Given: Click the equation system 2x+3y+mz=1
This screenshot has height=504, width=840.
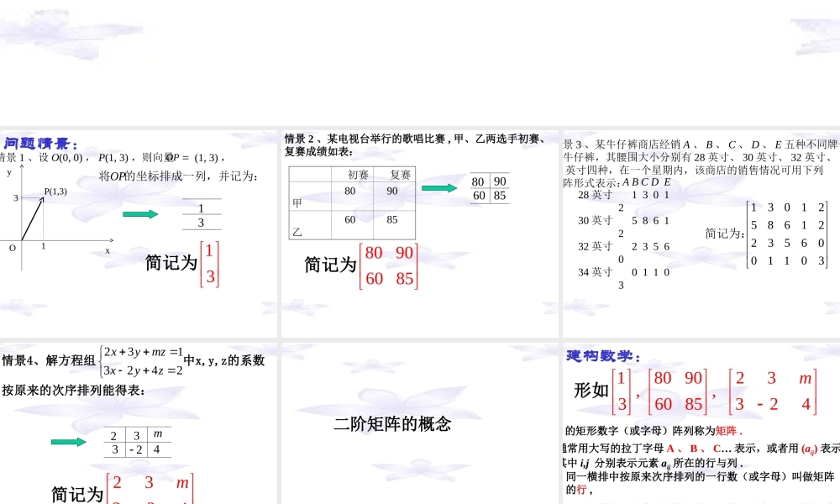Looking at the screenshot, I should [x=142, y=361].
